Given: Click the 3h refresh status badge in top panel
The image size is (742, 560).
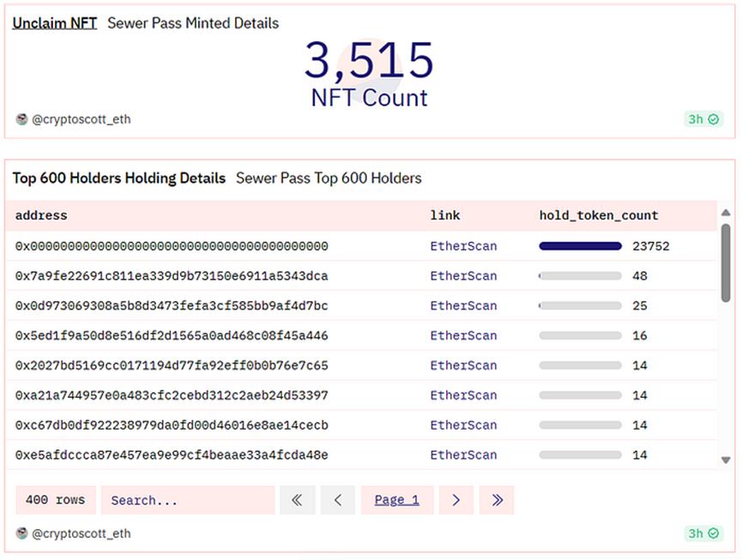Looking at the screenshot, I should click(703, 119).
